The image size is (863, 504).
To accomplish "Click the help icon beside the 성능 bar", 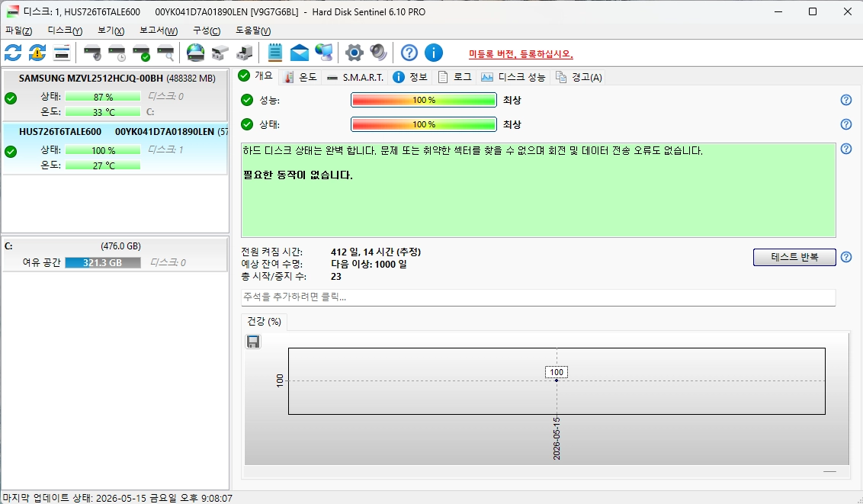I will [846, 100].
